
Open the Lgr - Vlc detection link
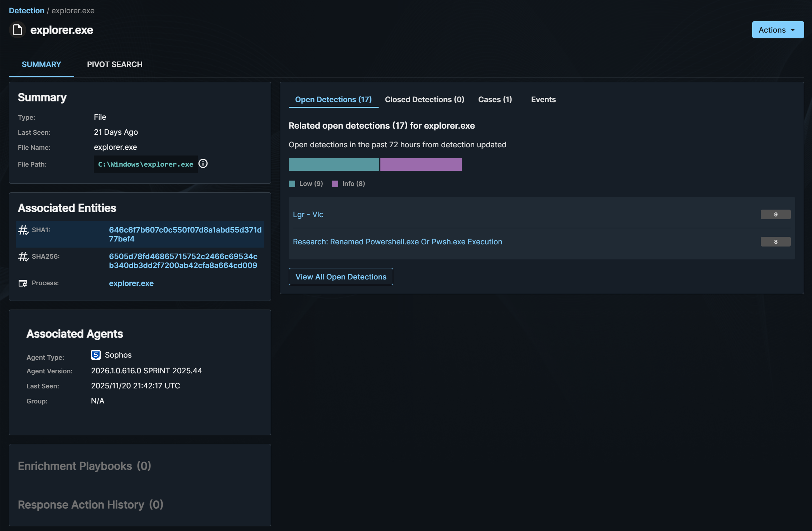[308, 215]
